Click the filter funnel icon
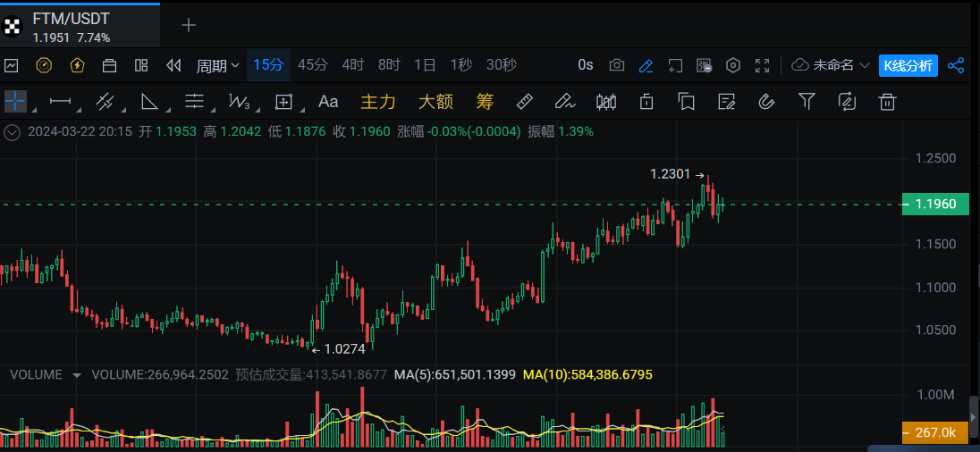The height and width of the screenshot is (452, 980). tap(807, 102)
